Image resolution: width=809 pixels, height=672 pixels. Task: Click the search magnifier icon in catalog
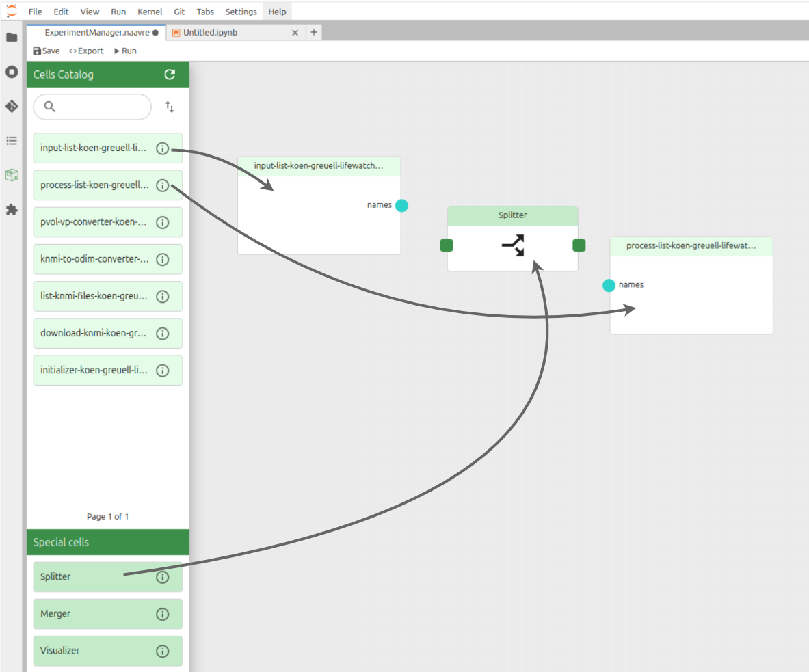(49, 107)
